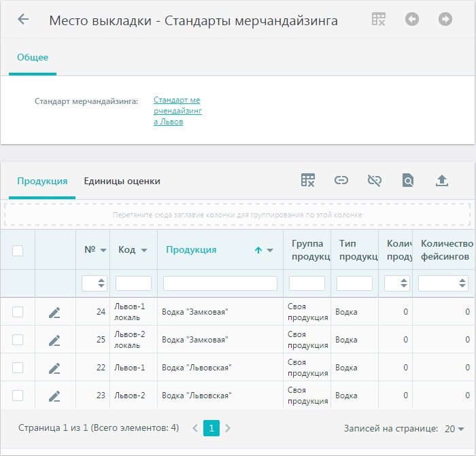Select Водка "Замковая" in row 24
This screenshot has height=456, width=476.
(x=195, y=312)
